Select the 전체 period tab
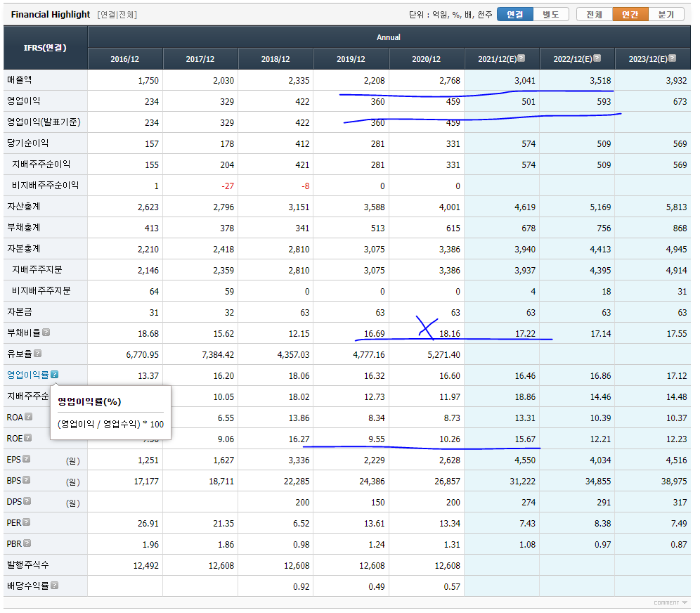Viewport: 700px width, 613px height. coord(594,14)
